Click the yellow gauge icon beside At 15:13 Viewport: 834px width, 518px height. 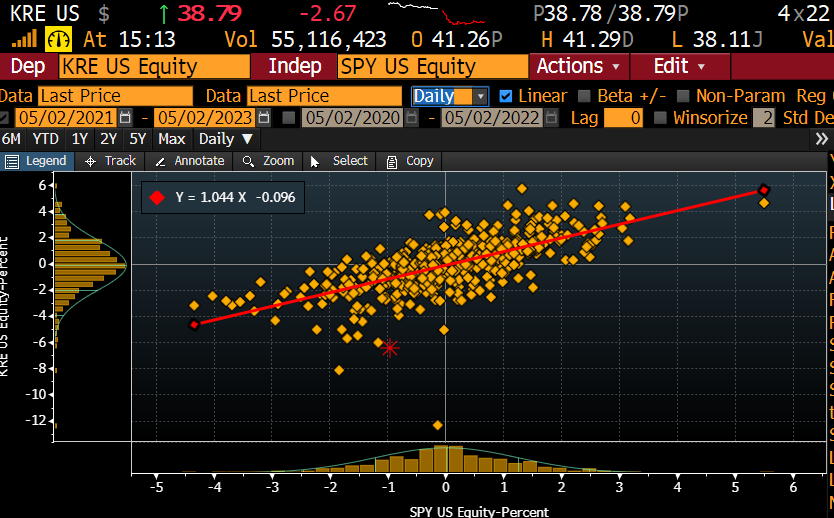(x=58, y=39)
